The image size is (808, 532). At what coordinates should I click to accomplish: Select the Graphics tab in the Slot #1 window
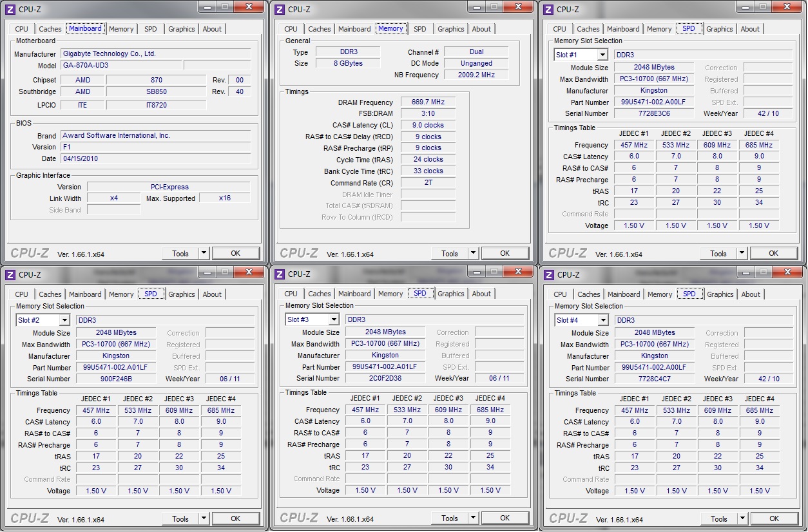click(x=720, y=29)
